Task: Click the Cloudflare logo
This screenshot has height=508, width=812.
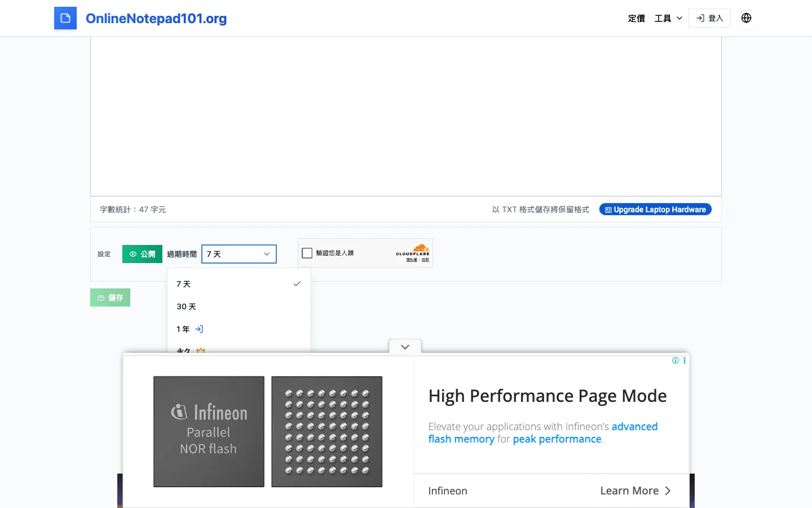Action: 413,250
